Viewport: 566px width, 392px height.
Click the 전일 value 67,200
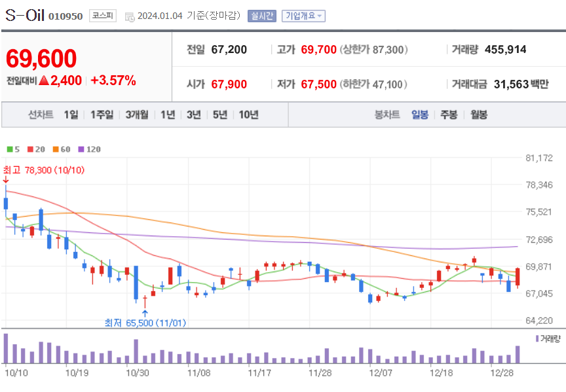pyautogui.click(x=229, y=49)
